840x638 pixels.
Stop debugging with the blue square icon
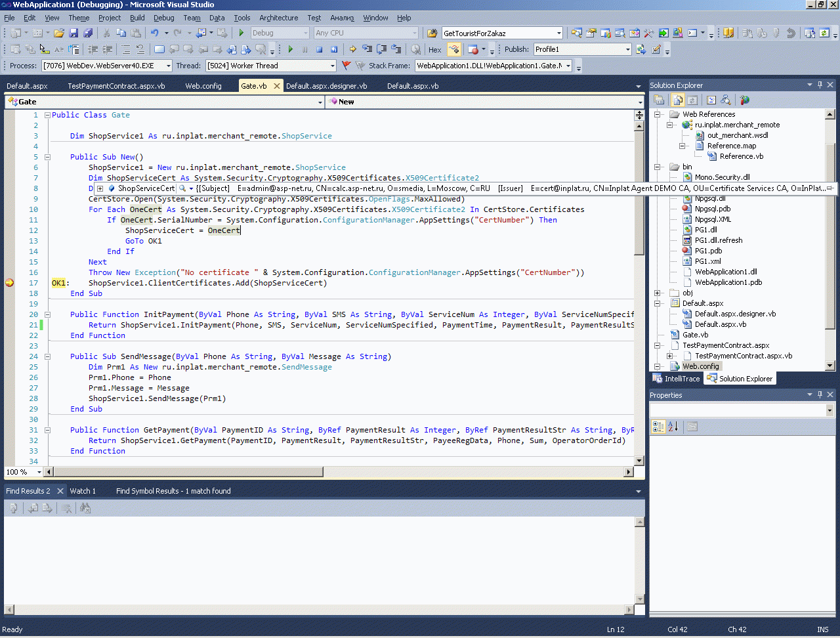coord(320,49)
